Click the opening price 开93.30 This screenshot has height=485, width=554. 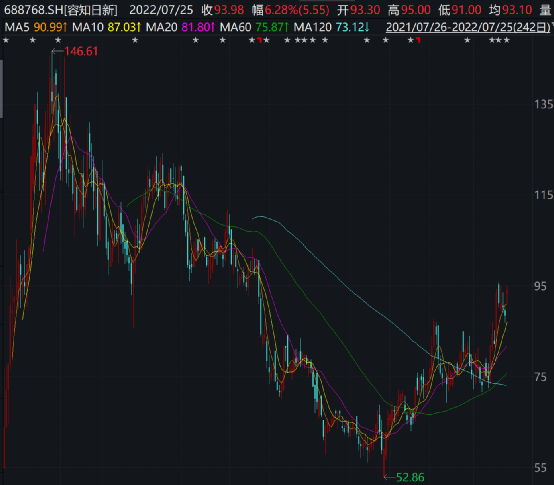[x=358, y=10]
